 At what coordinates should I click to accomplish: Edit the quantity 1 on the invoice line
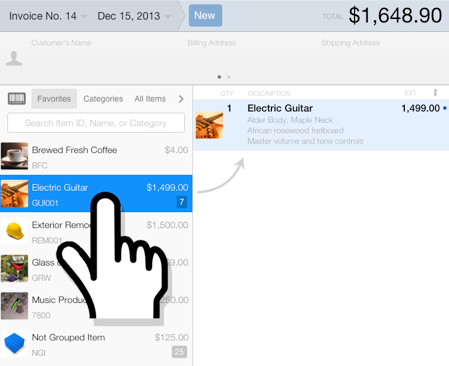[229, 108]
